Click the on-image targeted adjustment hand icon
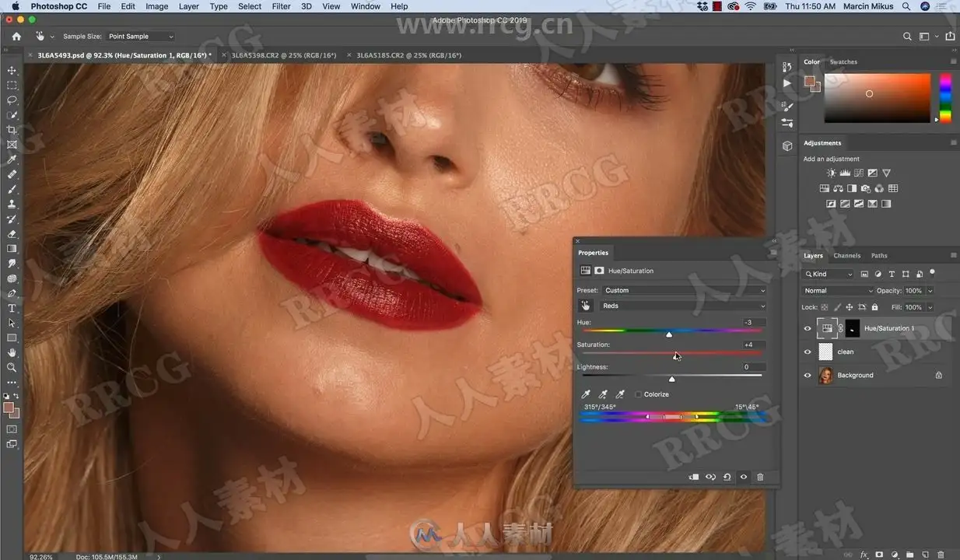The height and width of the screenshot is (560, 960). [586, 306]
